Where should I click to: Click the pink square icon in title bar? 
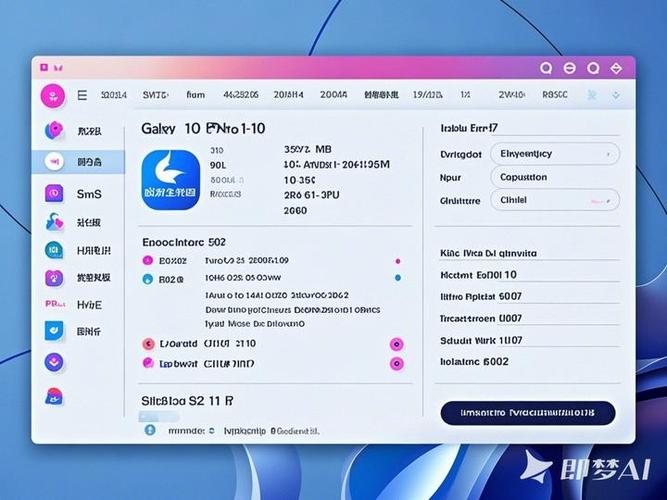tap(43, 67)
